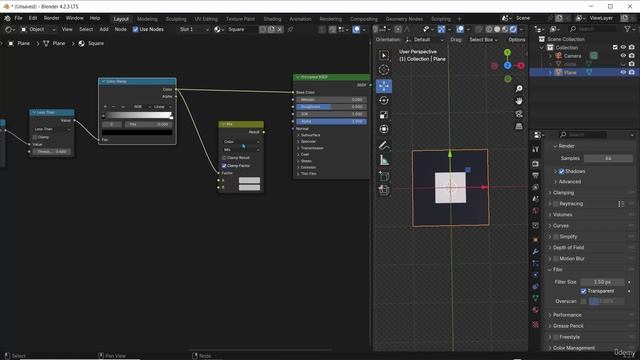This screenshot has width=640, height=360.
Task: Open the Texture checker properties tab
Action: pos(536,325)
